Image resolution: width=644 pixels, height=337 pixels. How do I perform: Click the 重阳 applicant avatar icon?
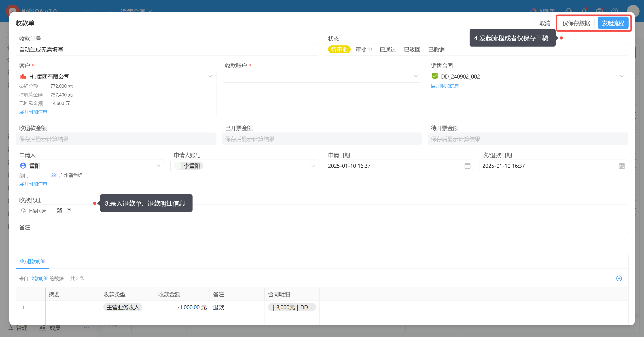[x=23, y=166]
